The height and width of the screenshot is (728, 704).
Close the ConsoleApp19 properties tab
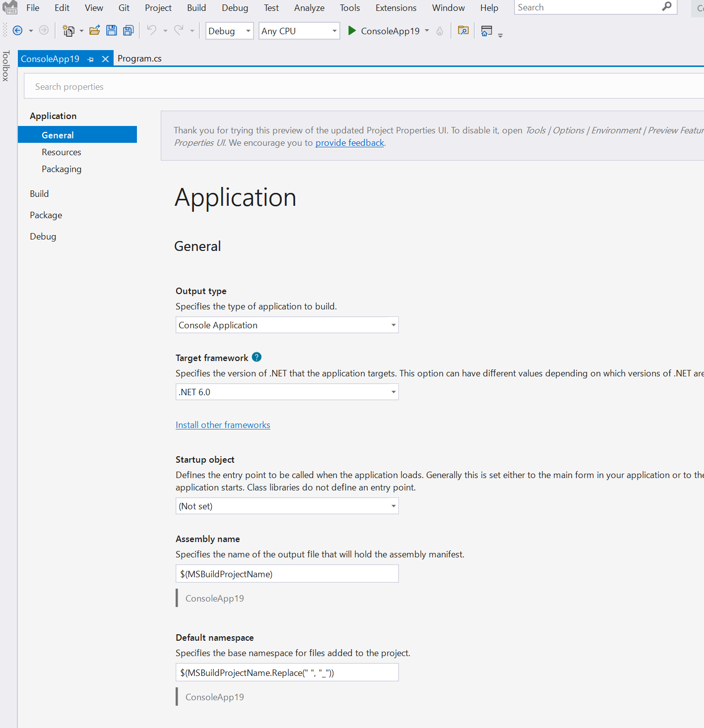tap(105, 59)
